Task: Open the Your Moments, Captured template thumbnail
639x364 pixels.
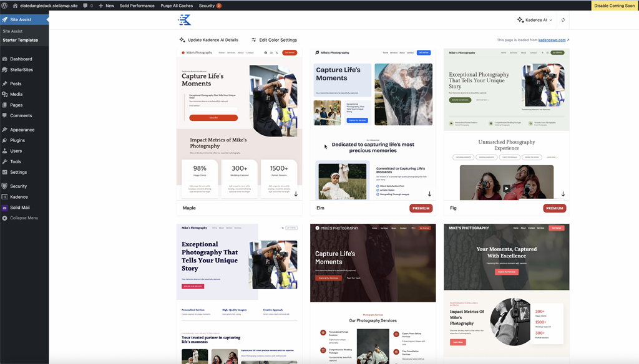Action: (x=507, y=294)
